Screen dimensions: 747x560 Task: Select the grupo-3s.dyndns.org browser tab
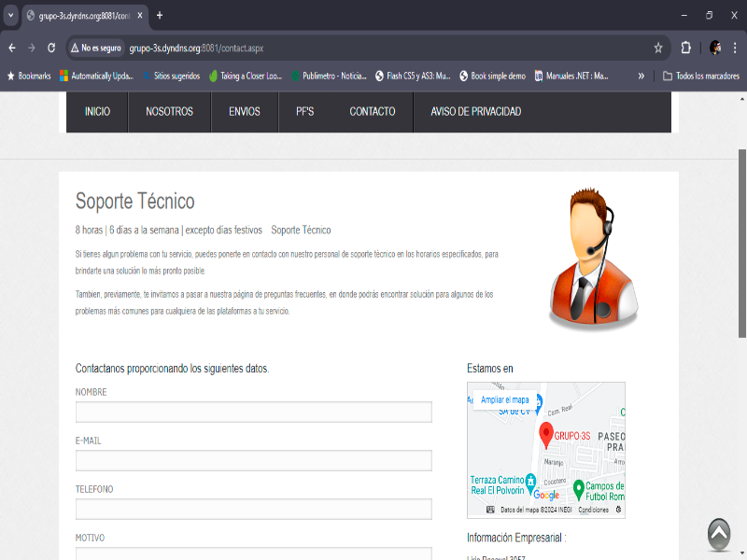[85, 16]
